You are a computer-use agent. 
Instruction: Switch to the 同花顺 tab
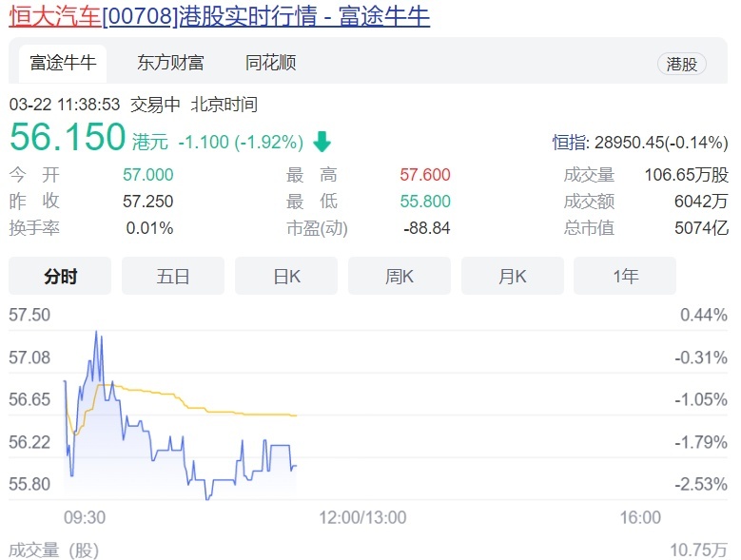[271, 63]
